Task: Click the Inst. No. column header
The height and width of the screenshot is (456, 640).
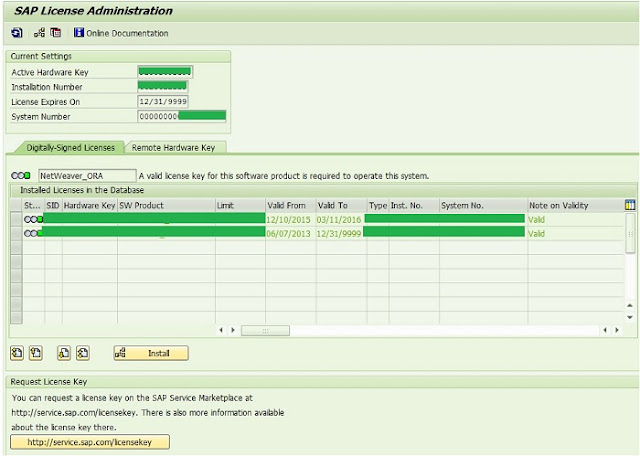Action: tap(414, 205)
